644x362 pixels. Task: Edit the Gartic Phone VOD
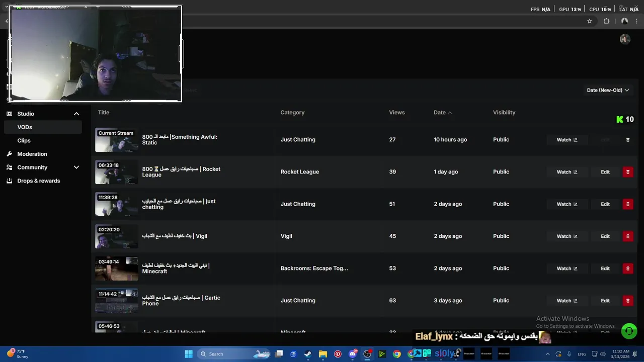tap(605, 301)
